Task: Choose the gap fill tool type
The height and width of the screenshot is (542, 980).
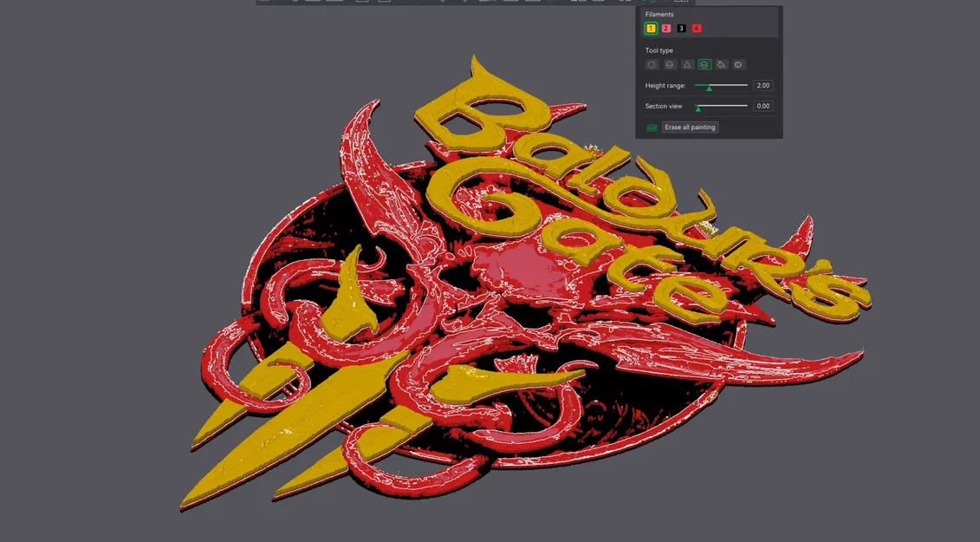Action: click(739, 64)
